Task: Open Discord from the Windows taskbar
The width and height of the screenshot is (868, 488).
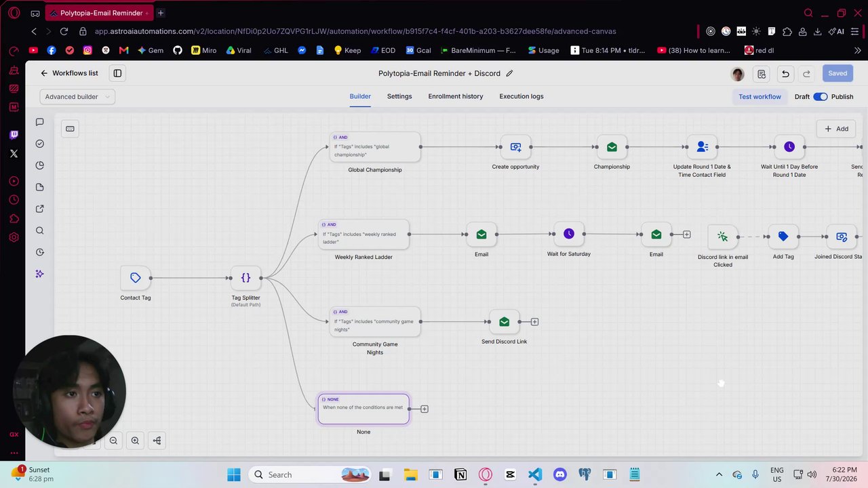Action: coord(559,474)
